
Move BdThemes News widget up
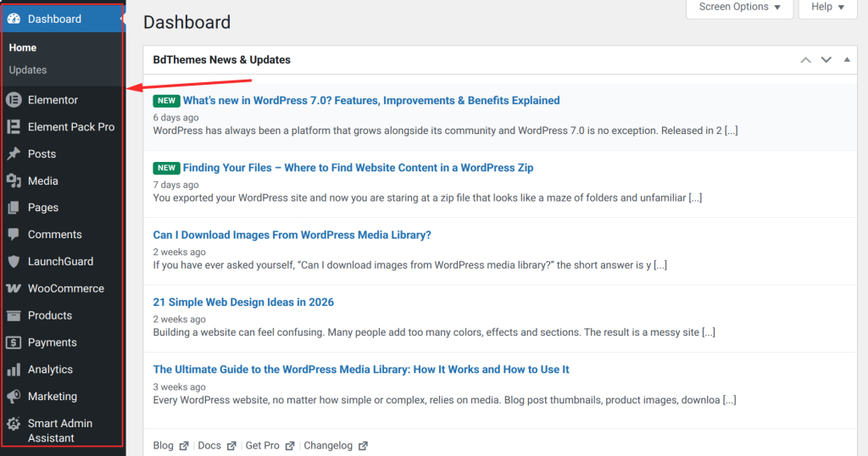[x=805, y=60]
